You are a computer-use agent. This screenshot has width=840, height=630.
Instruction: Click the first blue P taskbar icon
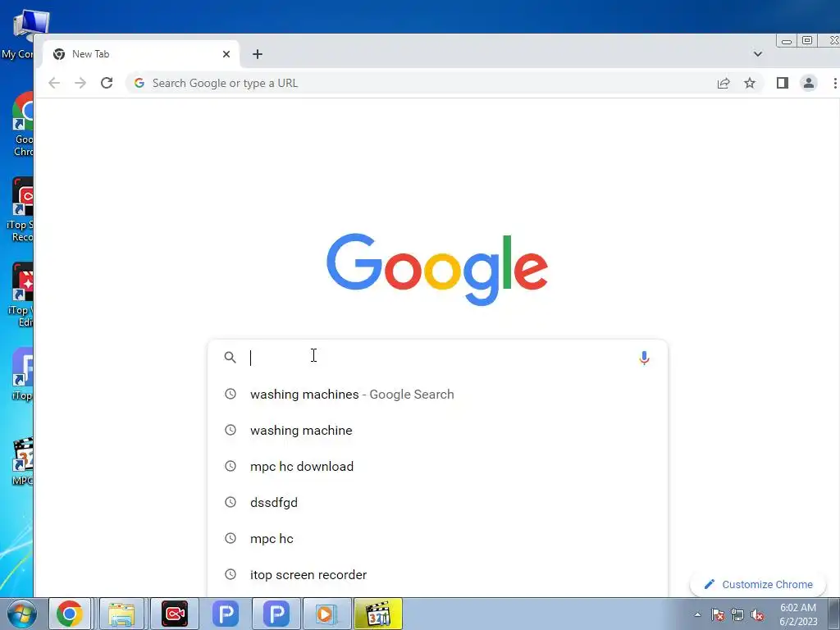pos(226,614)
